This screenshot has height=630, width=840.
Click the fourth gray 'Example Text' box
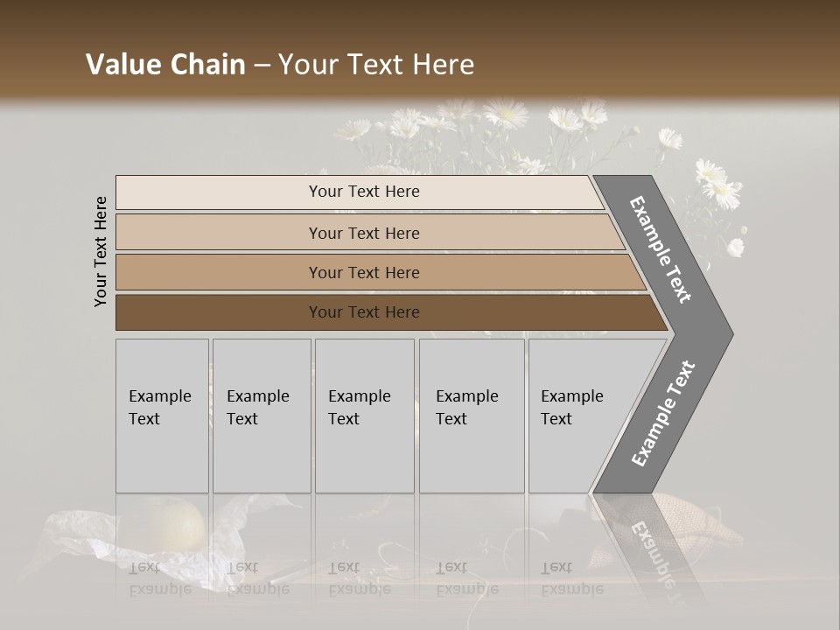472,416
